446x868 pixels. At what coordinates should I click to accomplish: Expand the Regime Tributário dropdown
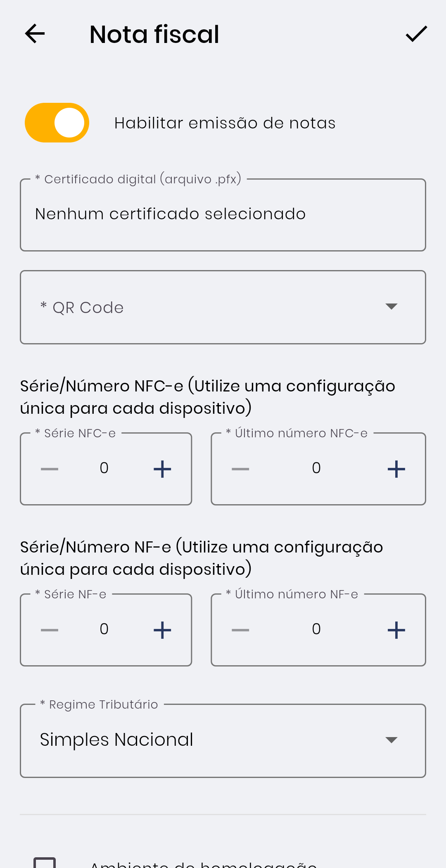pos(391,740)
